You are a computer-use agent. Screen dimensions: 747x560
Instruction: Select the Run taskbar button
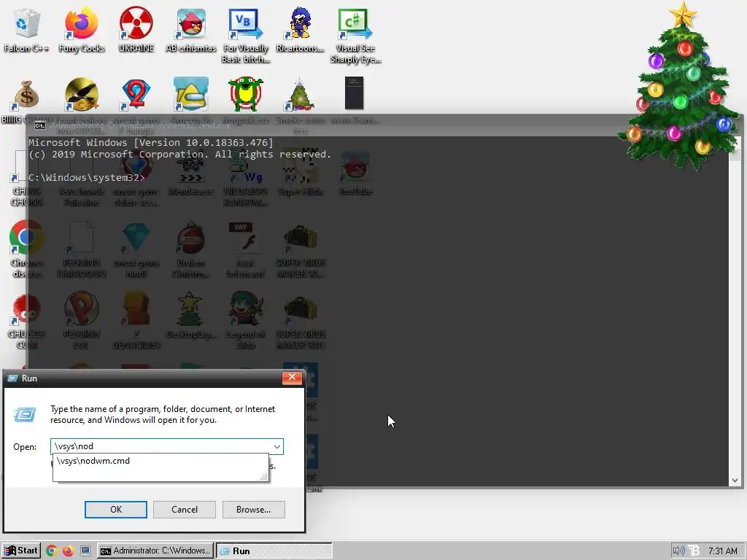click(274, 551)
